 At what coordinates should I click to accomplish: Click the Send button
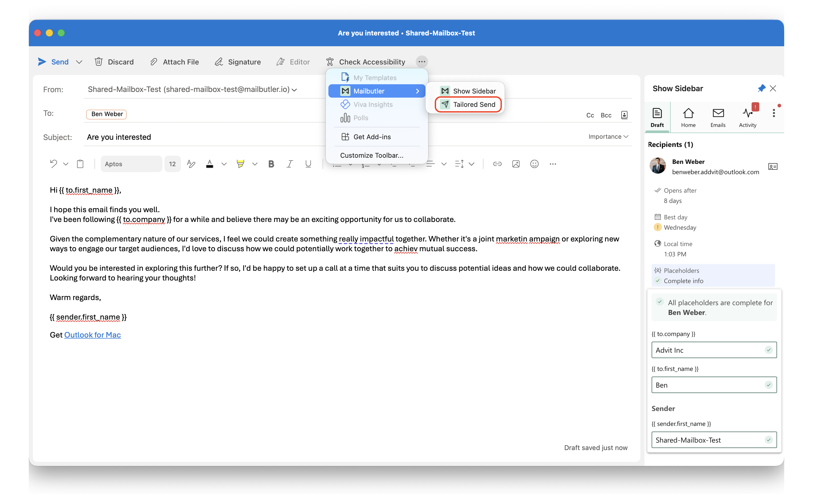53,62
